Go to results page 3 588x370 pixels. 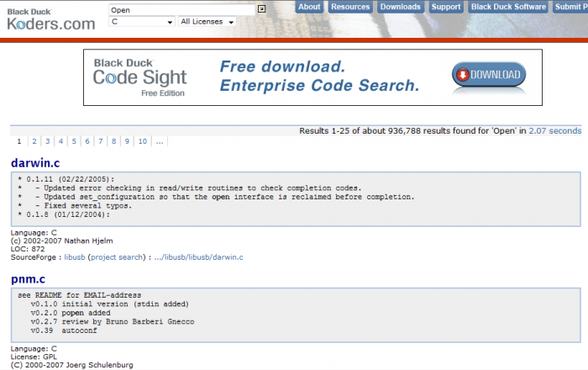pyautogui.click(x=48, y=141)
